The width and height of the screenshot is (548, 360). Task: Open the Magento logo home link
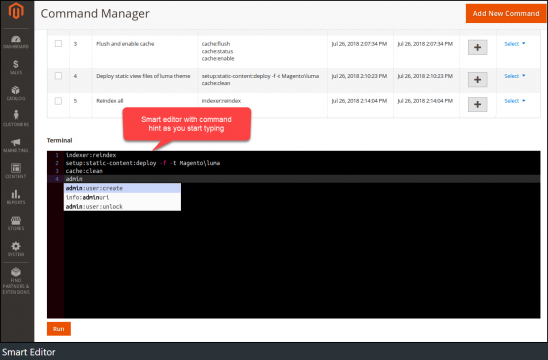(x=16, y=11)
